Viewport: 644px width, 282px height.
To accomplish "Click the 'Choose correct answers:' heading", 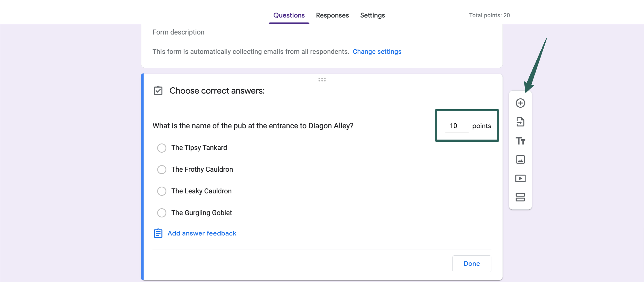I will point(217,91).
